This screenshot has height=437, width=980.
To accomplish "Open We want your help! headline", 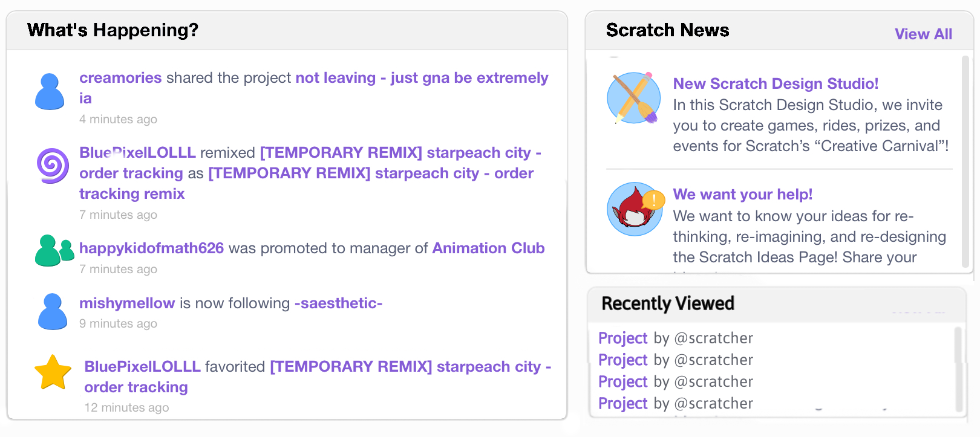I will [x=742, y=195].
